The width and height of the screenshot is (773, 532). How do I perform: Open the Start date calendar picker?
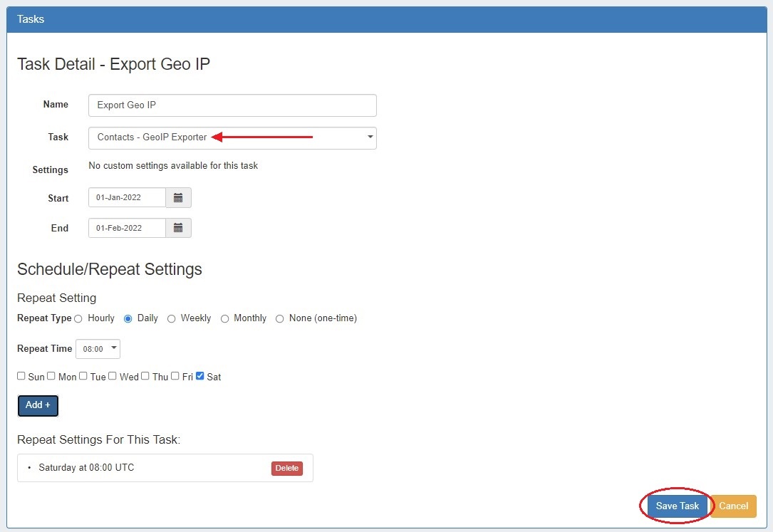pos(178,198)
